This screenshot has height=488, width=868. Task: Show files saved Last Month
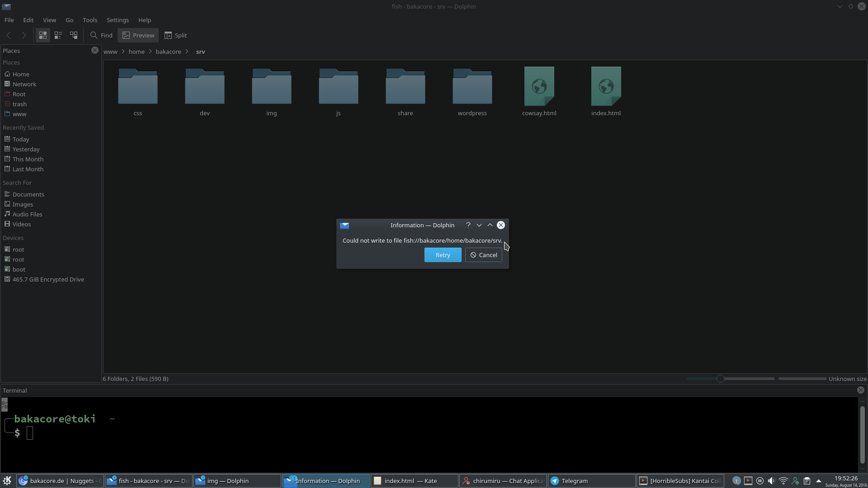tap(51, 169)
